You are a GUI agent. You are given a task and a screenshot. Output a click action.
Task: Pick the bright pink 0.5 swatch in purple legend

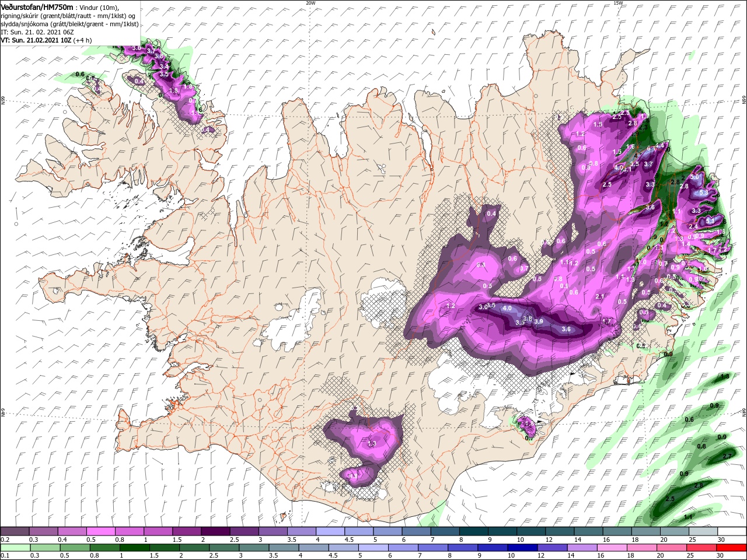[x=100, y=531]
